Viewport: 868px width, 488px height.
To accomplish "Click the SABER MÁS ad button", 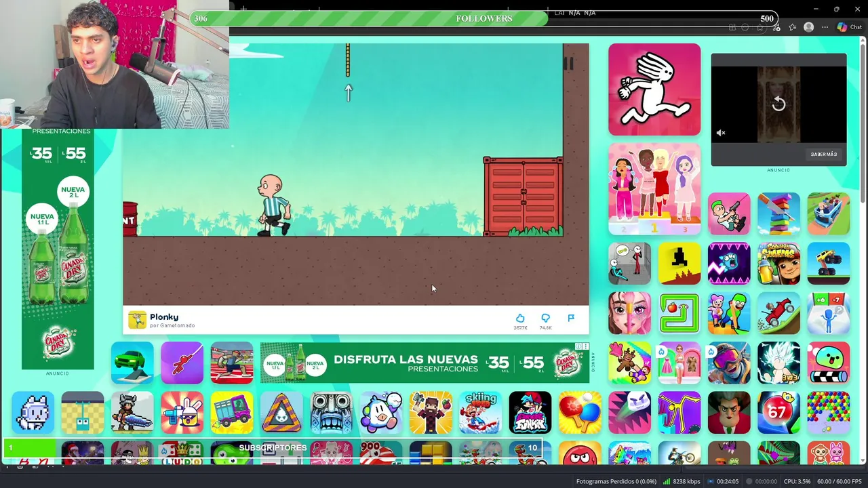I will tap(824, 154).
